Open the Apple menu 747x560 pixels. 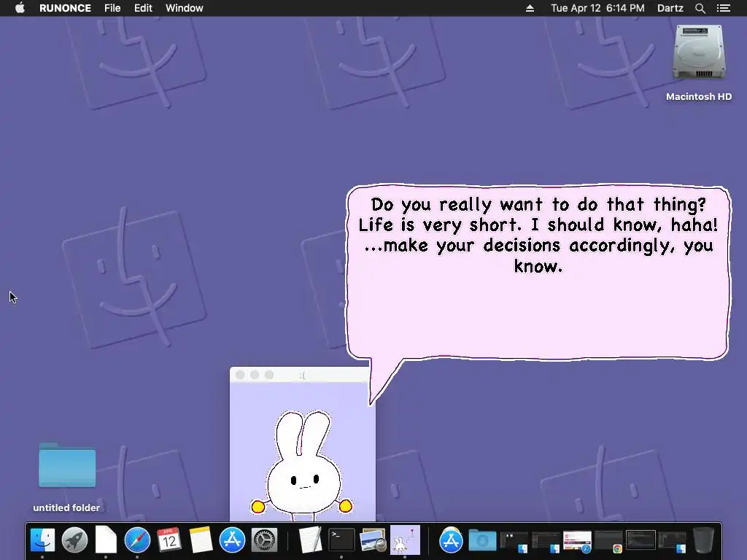click(x=20, y=8)
